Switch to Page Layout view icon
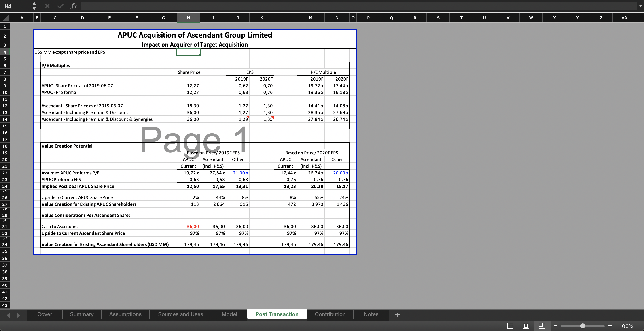644x331 pixels. tap(526, 326)
